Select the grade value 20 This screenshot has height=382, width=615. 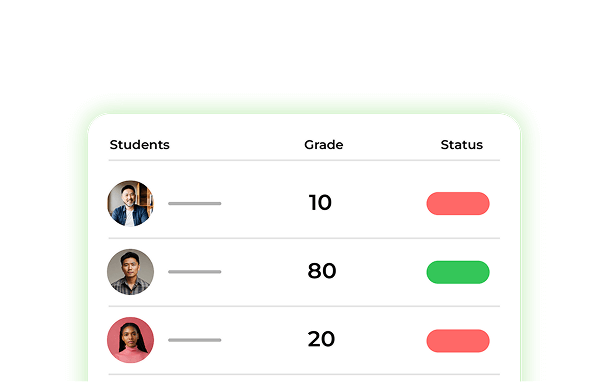[x=321, y=339]
